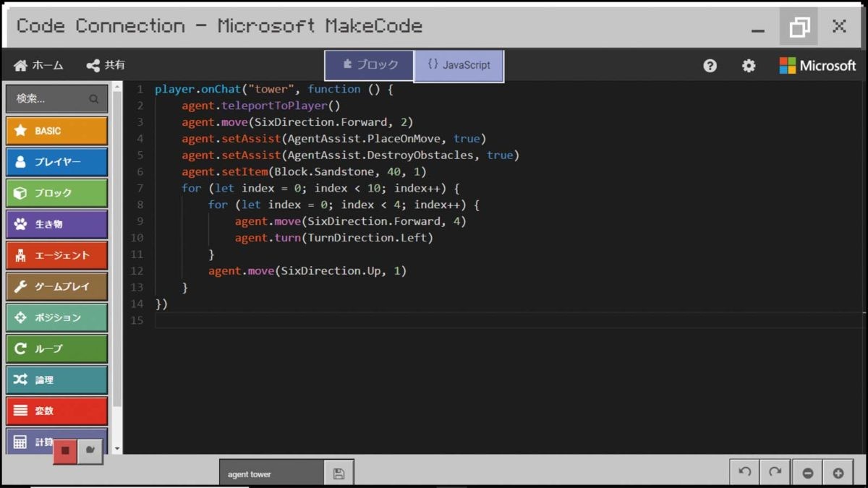Switch to JavaScript editor tab

tap(459, 65)
